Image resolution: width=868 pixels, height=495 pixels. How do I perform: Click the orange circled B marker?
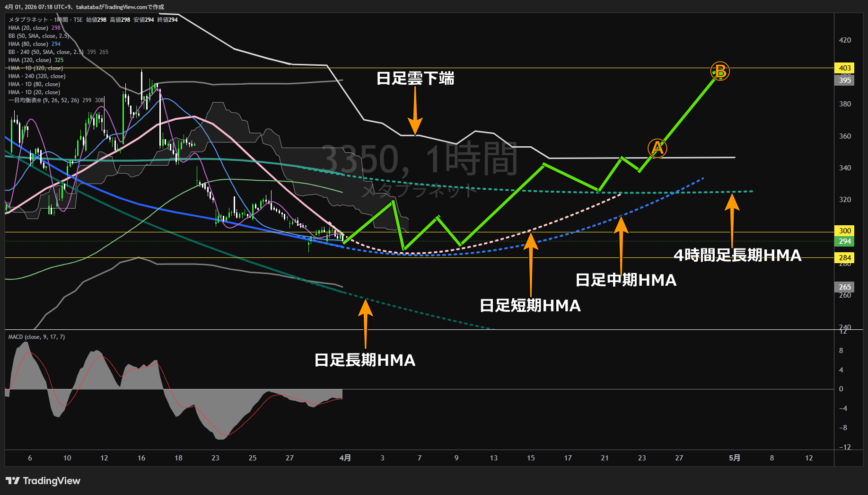(x=720, y=71)
